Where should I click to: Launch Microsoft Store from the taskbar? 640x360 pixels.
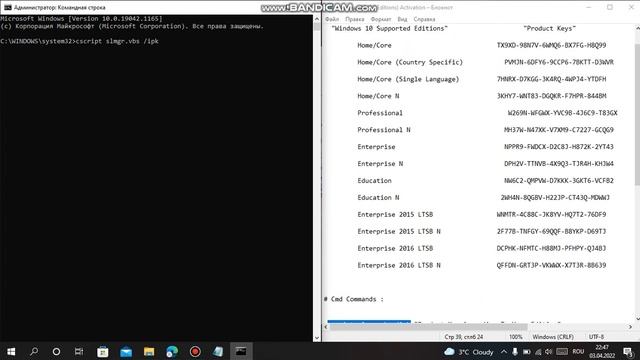click(x=102, y=351)
